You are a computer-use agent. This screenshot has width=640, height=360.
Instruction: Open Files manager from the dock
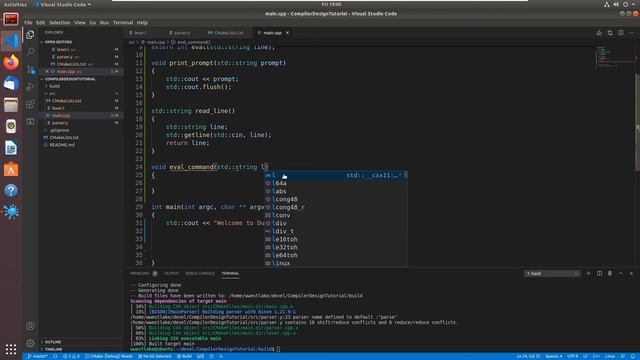11,105
